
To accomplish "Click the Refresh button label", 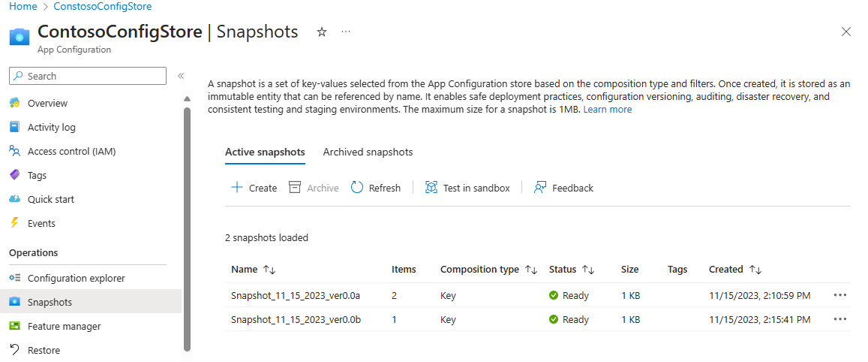I will tap(385, 188).
